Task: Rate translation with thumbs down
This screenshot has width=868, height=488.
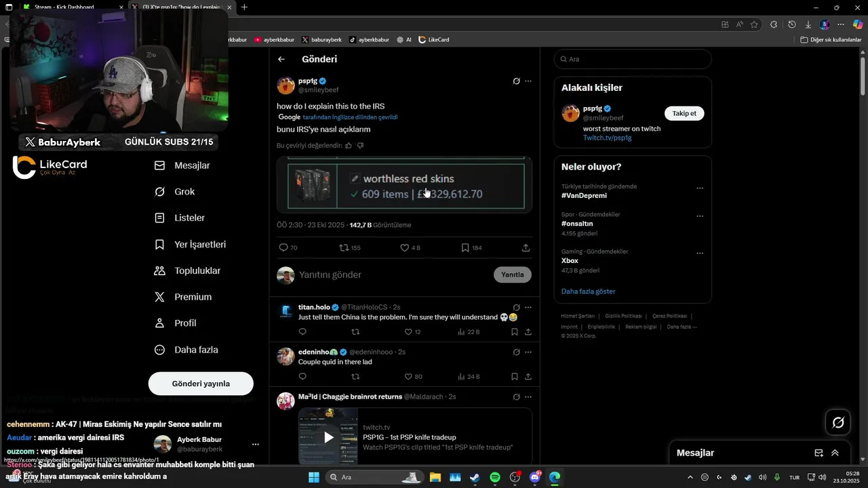Action: click(360, 146)
